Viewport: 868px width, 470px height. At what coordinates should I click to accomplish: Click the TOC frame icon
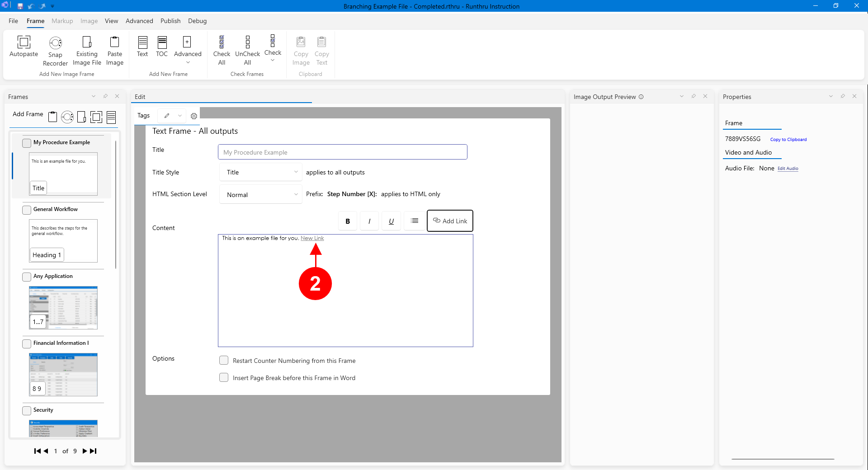point(162,42)
